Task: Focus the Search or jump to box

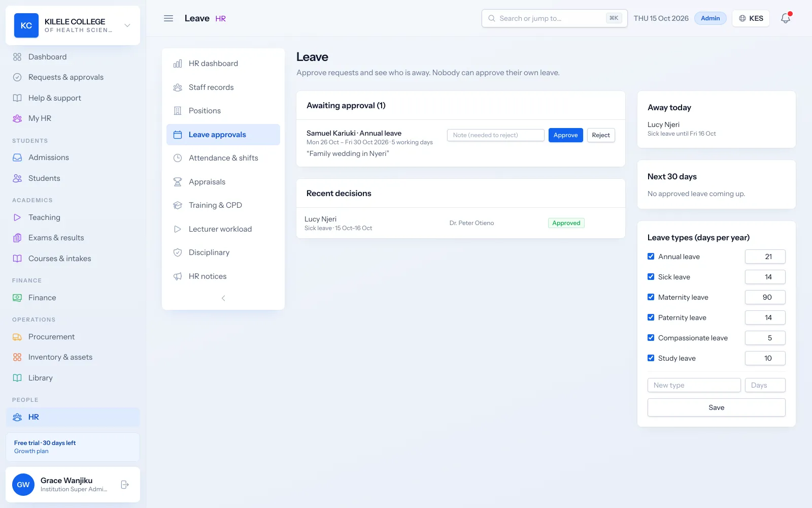Action: pyautogui.click(x=554, y=18)
